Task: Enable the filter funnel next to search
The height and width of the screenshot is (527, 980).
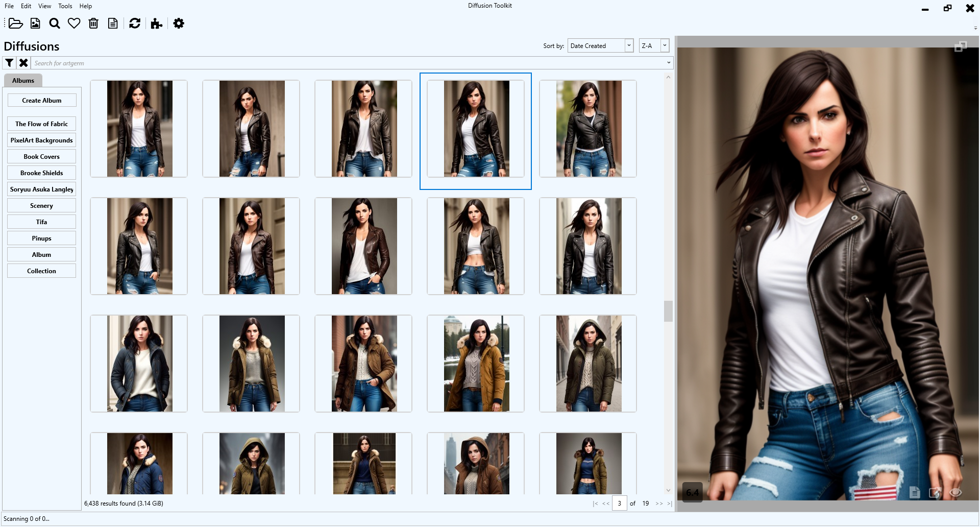Action: click(x=9, y=63)
